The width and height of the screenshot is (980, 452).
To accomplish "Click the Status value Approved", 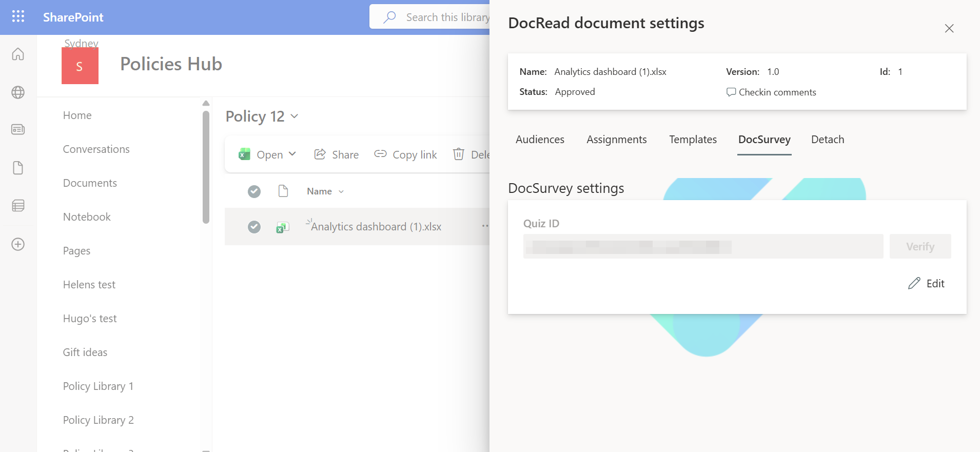I will pos(575,92).
